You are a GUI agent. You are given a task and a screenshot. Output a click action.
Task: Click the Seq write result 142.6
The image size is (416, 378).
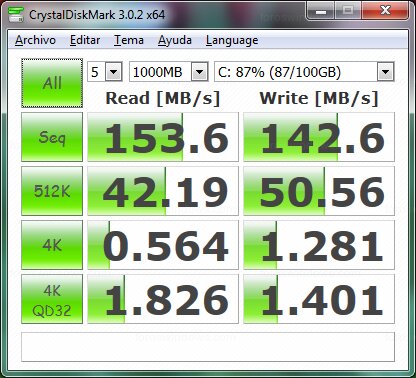319,137
